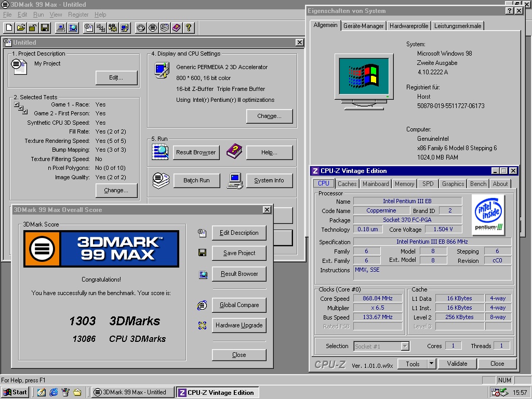The width and height of the screenshot is (532, 399).
Task: Click the Result Browser magnifier toolbar icon
Action: 73,28
